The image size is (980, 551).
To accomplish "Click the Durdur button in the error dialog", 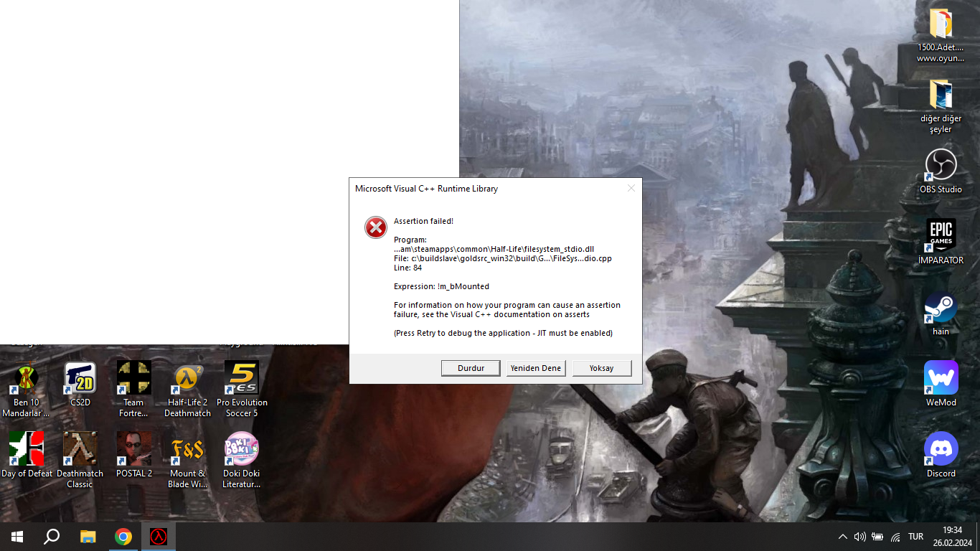I will 471,368.
